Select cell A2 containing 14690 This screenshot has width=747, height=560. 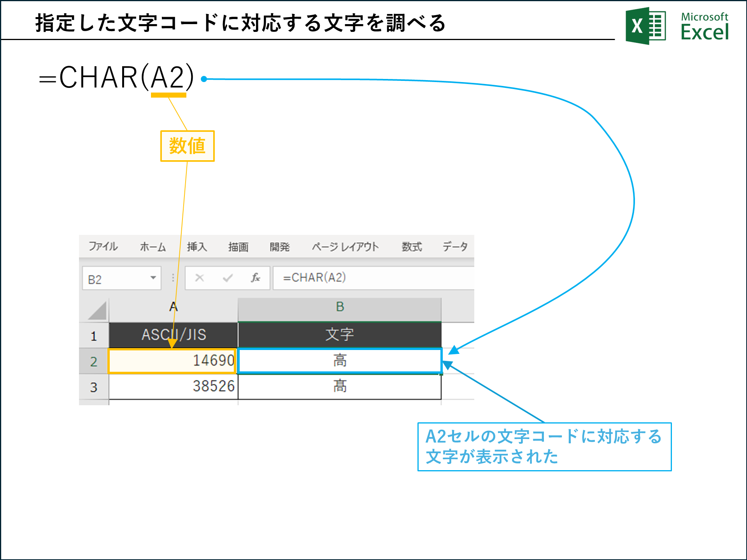click(x=172, y=360)
